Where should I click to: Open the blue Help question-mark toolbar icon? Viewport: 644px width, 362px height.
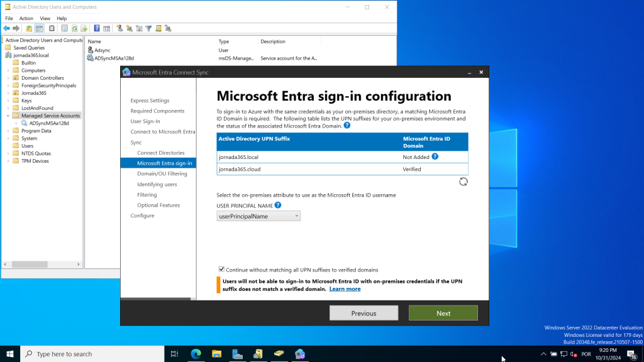pos(97,28)
